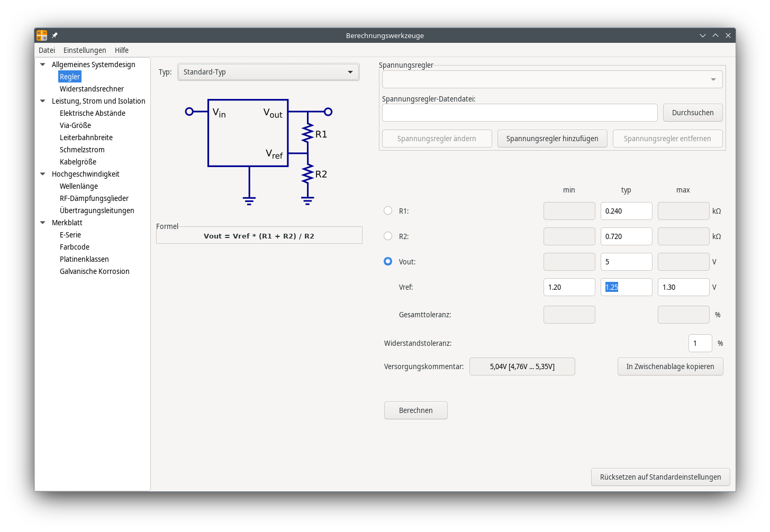
Task: Click the calculator app icon in title bar
Action: [x=42, y=35]
